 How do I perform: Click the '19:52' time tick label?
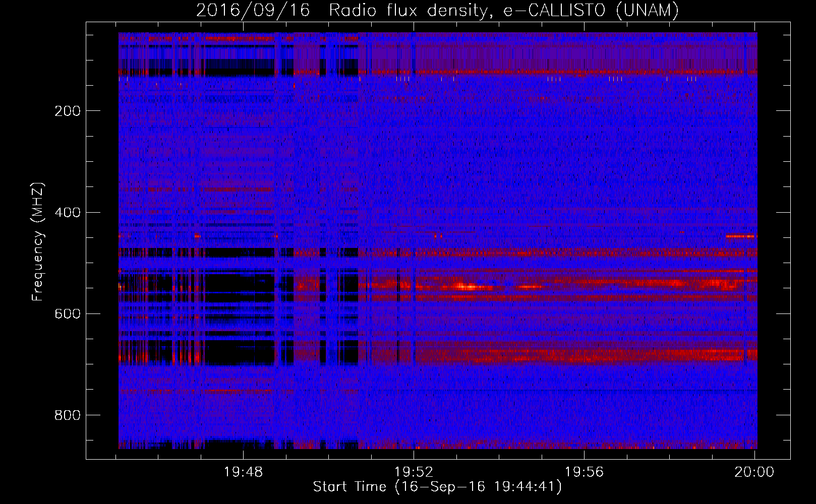[x=414, y=472]
